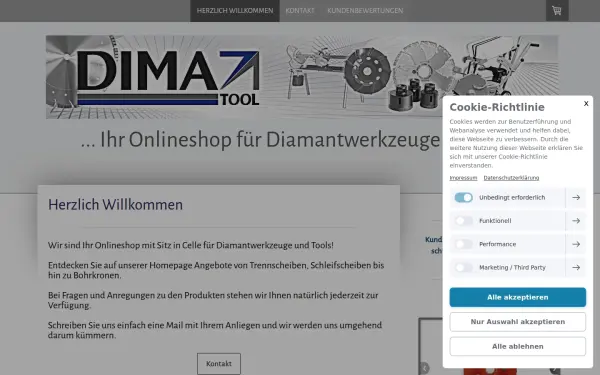Image resolution: width=600 pixels, height=375 pixels.
Task: Click the Kontakt button below welcome text
Action: [219, 364]
